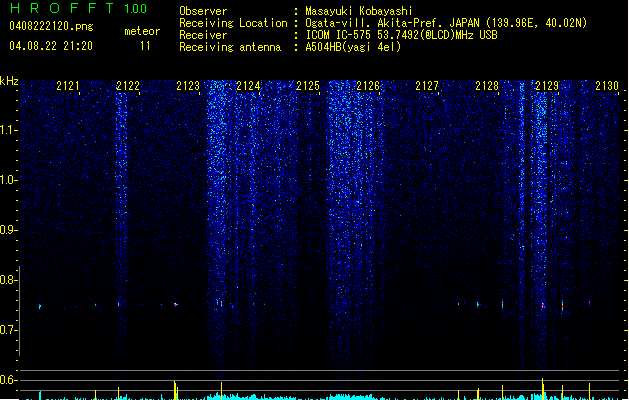Click the kHz axis unit label
Viewport: 629px width, 400px height.
click(x=9, y=81)
